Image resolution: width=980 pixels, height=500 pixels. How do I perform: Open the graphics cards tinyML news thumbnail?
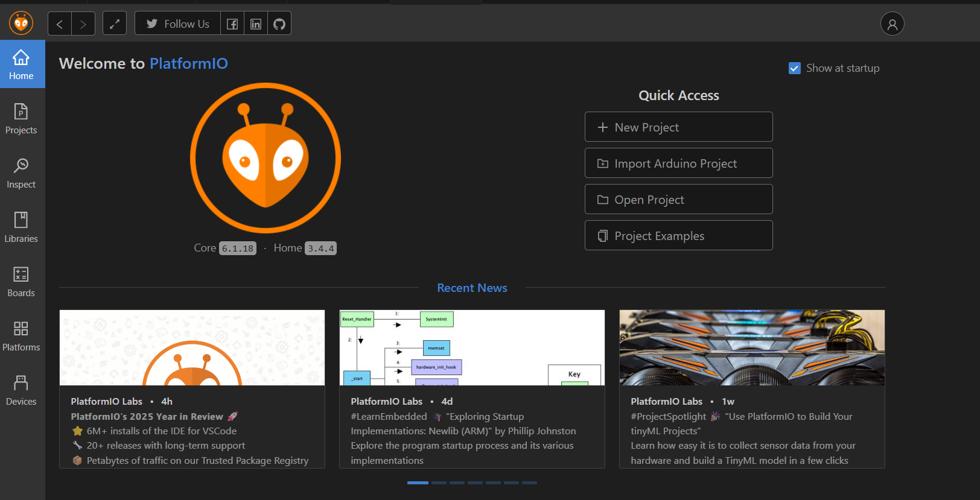click(x=752, y=347)
